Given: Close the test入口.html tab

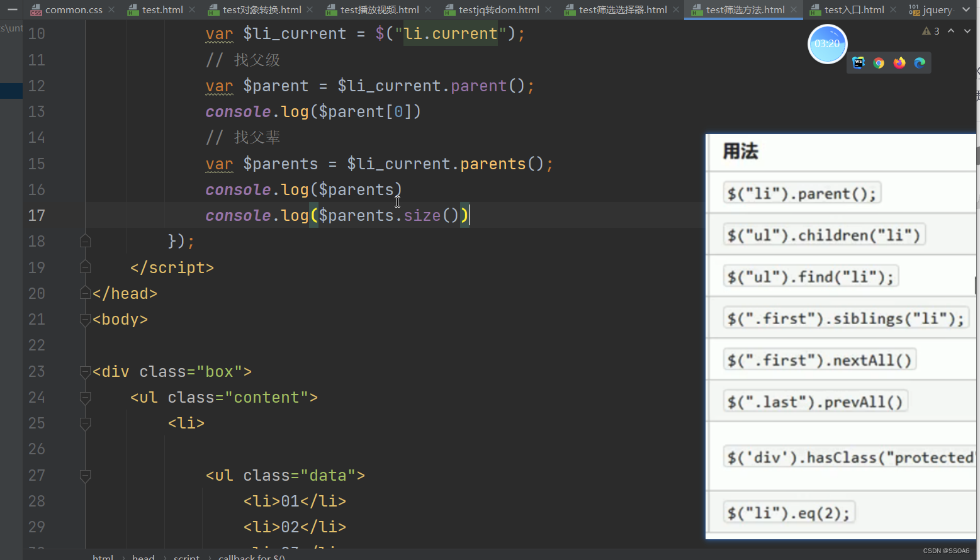Looking at the screenshot, I should tap(893, 9).
